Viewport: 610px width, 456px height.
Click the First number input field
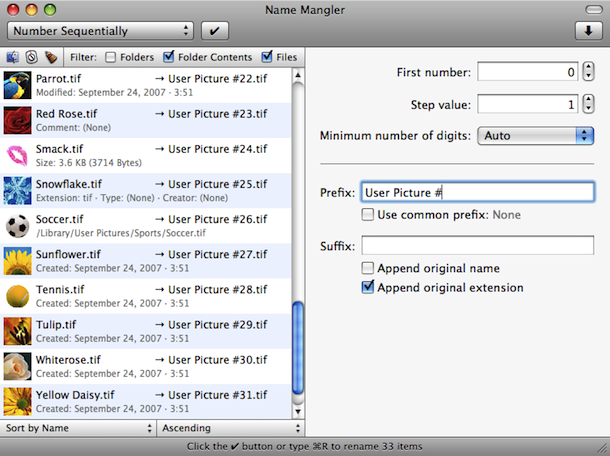pyautogui.click(x=528, y=72)
